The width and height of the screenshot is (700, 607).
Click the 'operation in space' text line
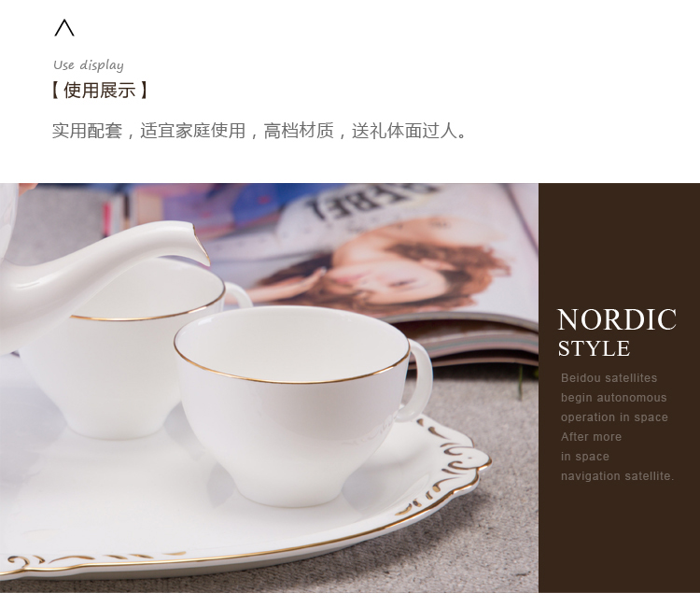pyautogui.click(x=614, y=417)
